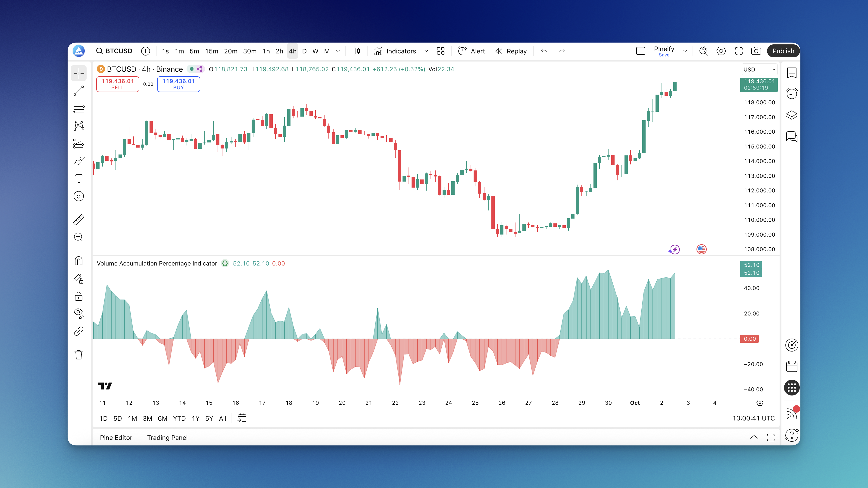Click the BTCUSD symbol search field
868x488 pixels.
(114, 51)
